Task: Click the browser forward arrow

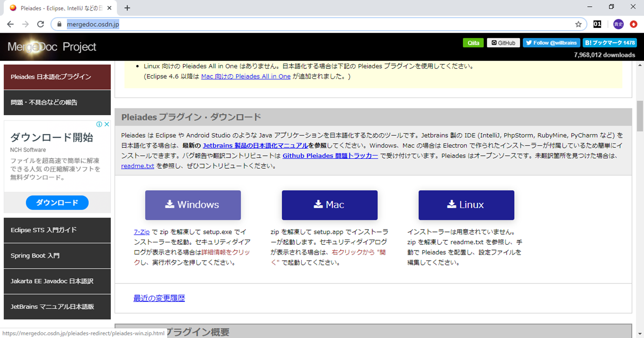Action: 25,24
